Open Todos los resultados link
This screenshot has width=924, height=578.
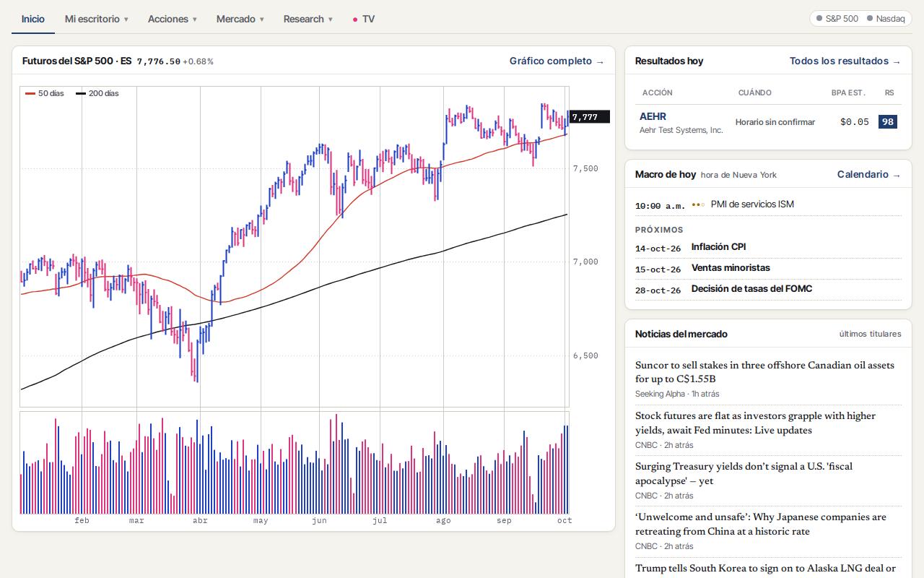[845, 61]
